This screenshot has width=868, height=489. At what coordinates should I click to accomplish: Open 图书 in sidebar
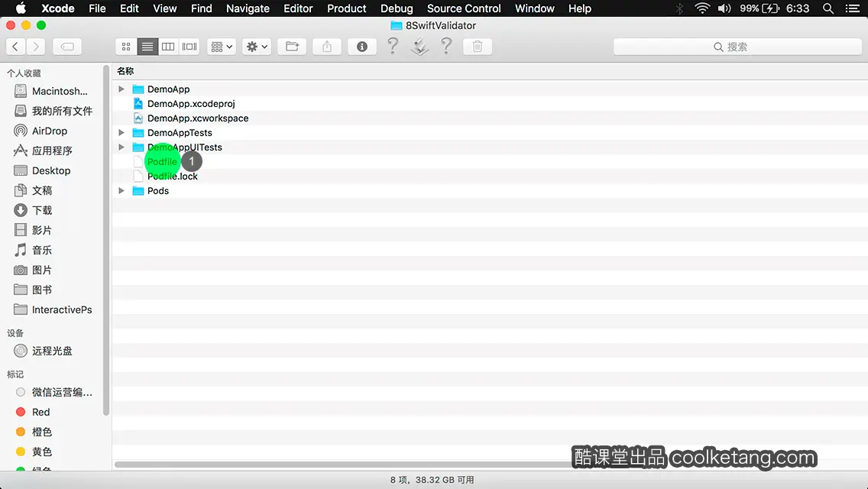33,290
